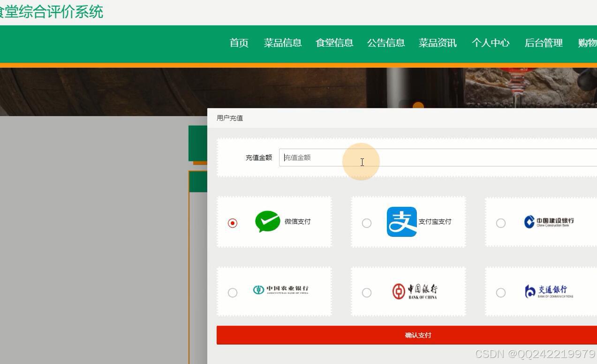Click the Bank of China logo
The height and width of the screenshot is (364, 597).
tap(415, 291)
